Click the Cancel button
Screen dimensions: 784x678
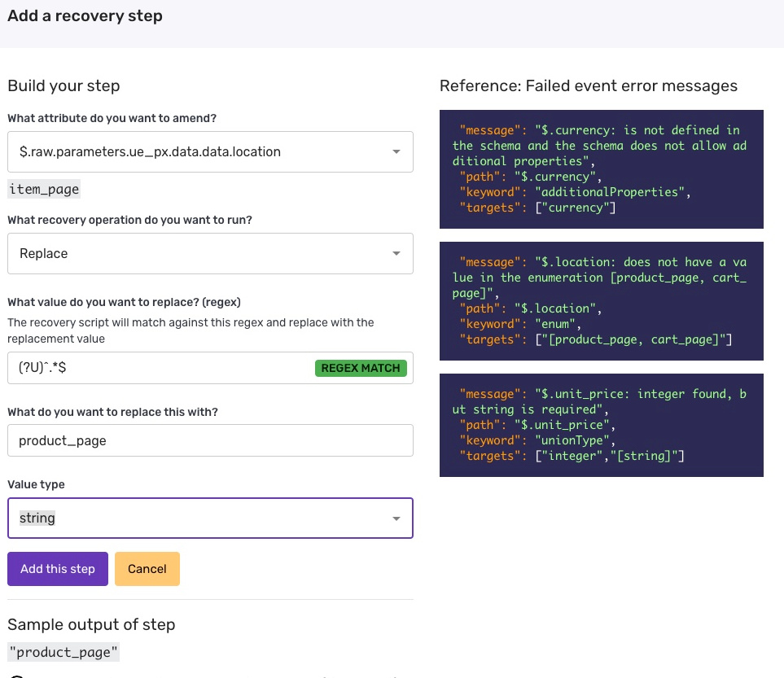147,569
